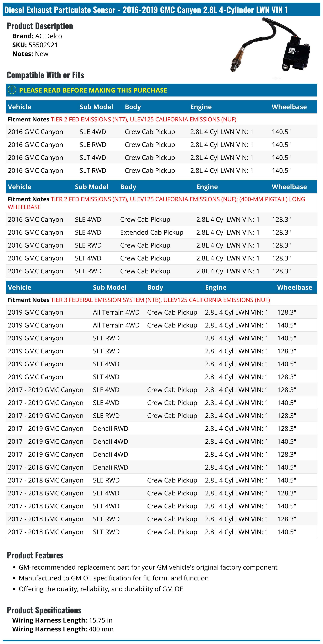The width and height of the screenshot is (323, 644).
Task: Click the Wheelbase header in first table
Action: click(x=289, y=107)
